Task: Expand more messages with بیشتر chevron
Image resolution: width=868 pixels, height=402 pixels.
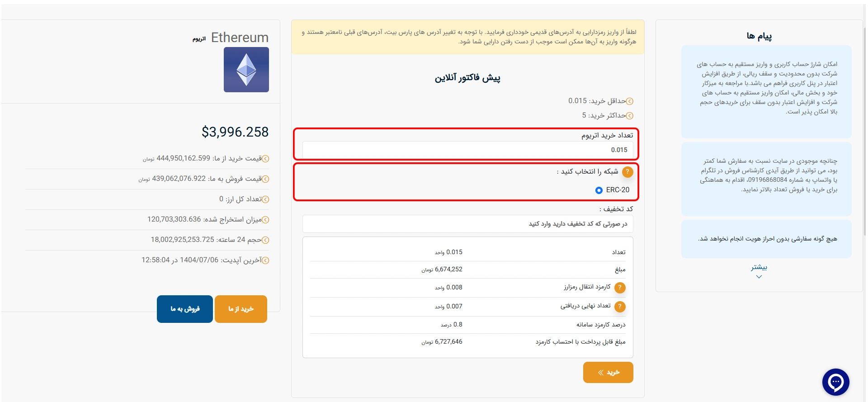Action: (x=759, y=277)
